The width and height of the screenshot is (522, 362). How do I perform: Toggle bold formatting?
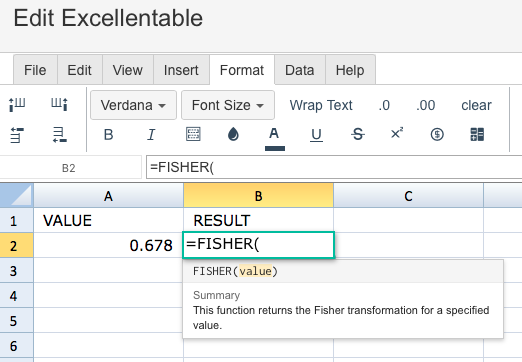[108, 135]
